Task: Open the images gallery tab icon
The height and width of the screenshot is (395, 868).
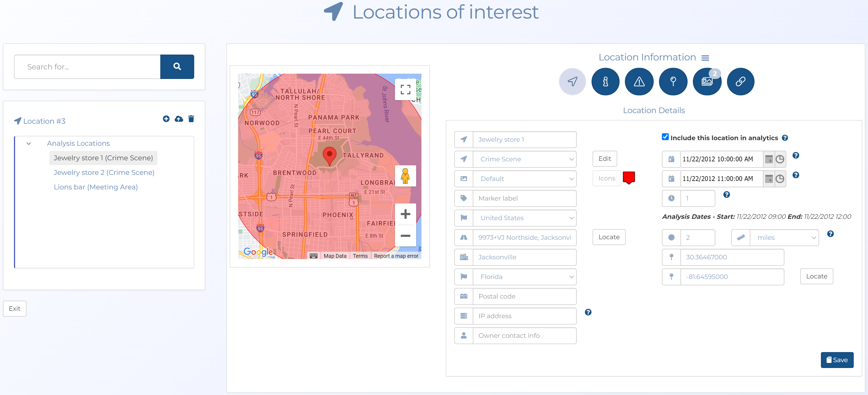Action: 707,82
